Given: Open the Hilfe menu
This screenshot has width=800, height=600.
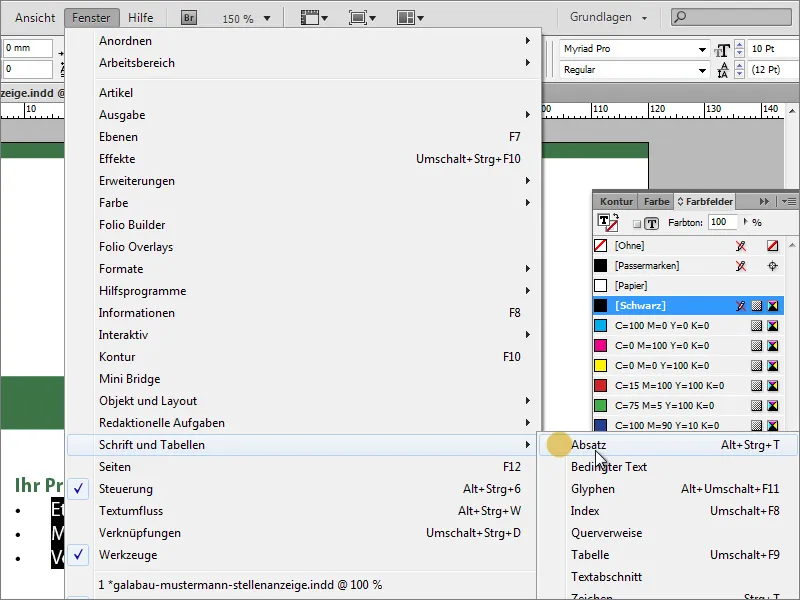Looking at the screenshot, I should (x=141, y=18).
